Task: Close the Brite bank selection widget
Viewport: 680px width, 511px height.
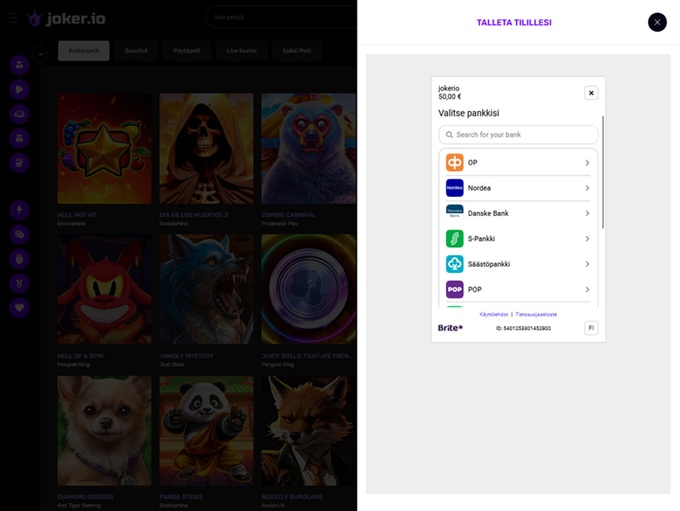Action: [x=591, y=93]
